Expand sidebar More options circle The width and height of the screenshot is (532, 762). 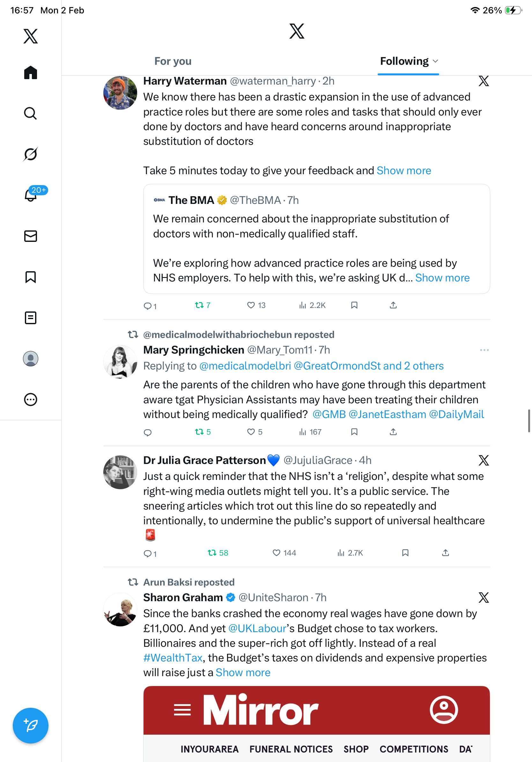tap(31, 399)
